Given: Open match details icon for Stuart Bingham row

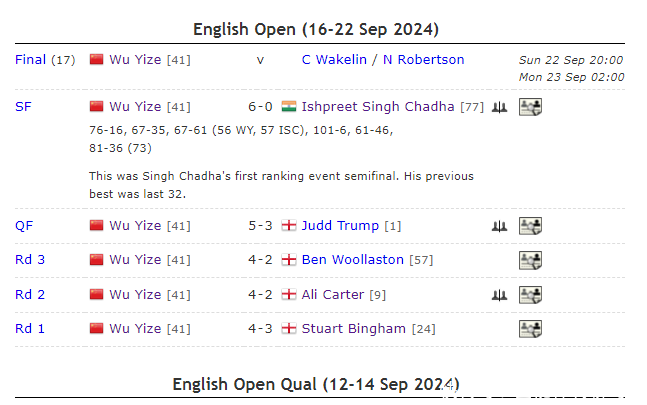Looking at the screenshot, I should click(530, 329).
